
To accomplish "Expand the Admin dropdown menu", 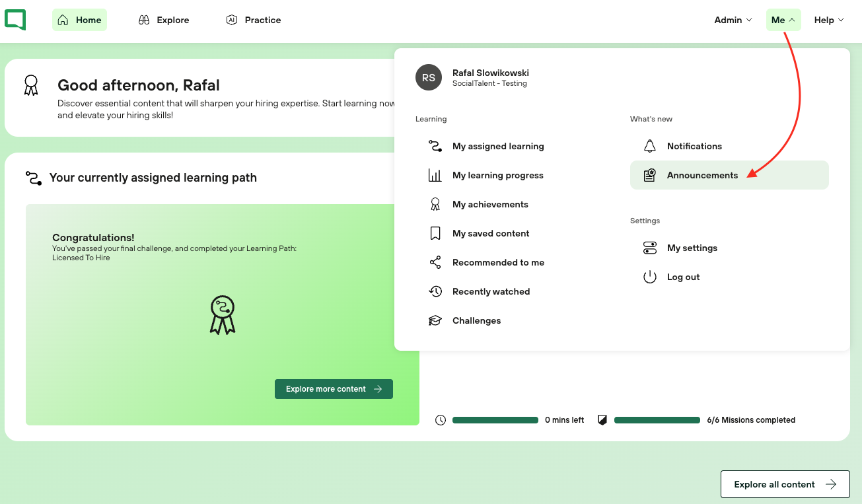I will (733, 20).
